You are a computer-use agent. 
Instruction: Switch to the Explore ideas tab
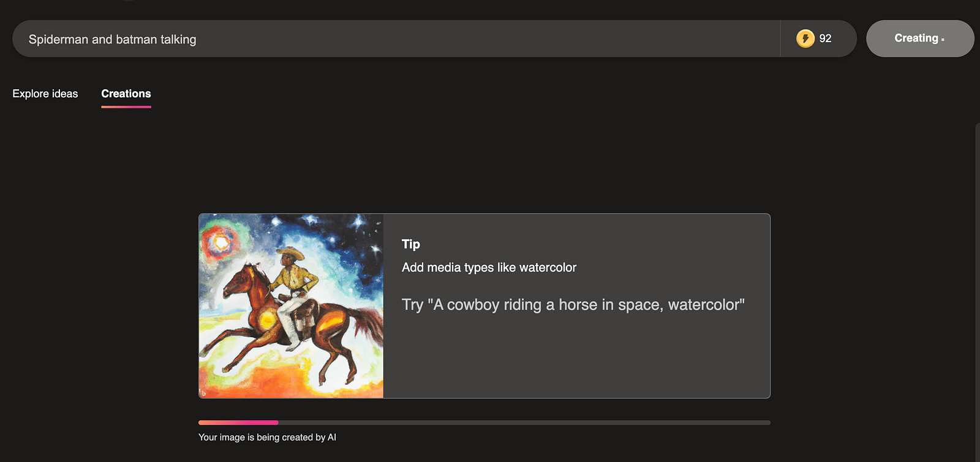(45, 94)
